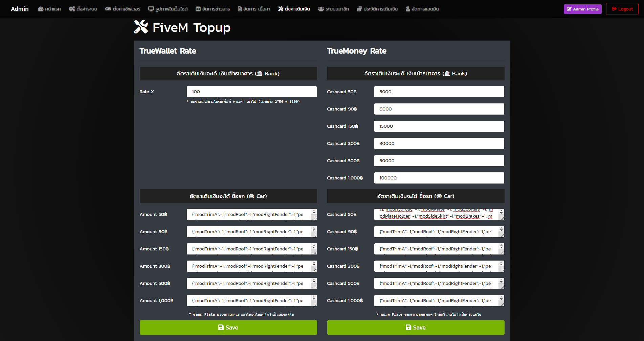644x341 pixels.
Task: Click the Cashcard 1,000฿ car textarea resize handle
Action: click(502, 304)
